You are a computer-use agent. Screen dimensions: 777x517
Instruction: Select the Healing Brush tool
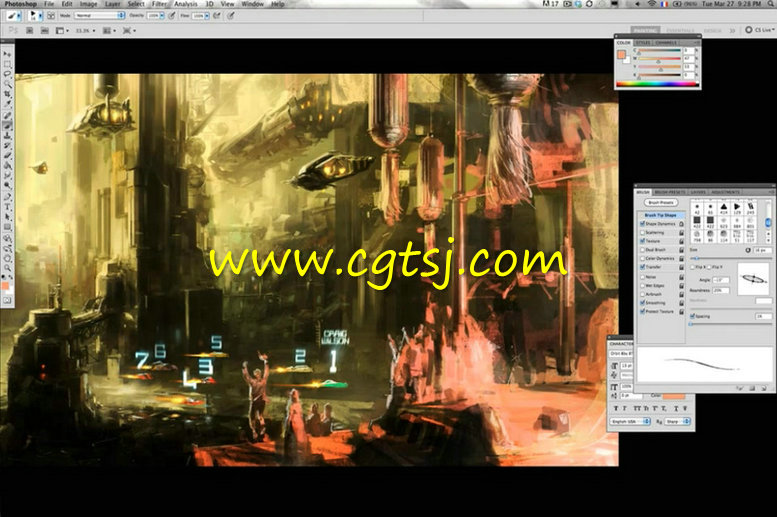(x=7, y=115)
